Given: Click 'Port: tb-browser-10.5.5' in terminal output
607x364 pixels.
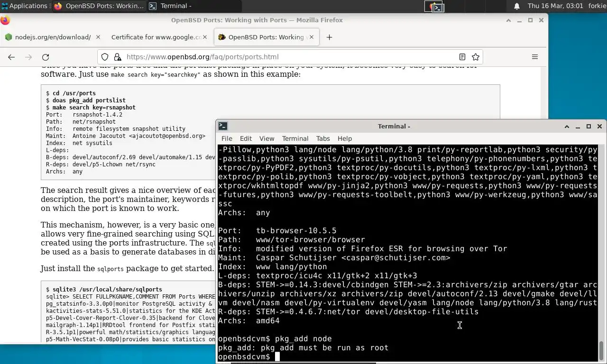Looking at the screenshot, I should click(277, 231).
